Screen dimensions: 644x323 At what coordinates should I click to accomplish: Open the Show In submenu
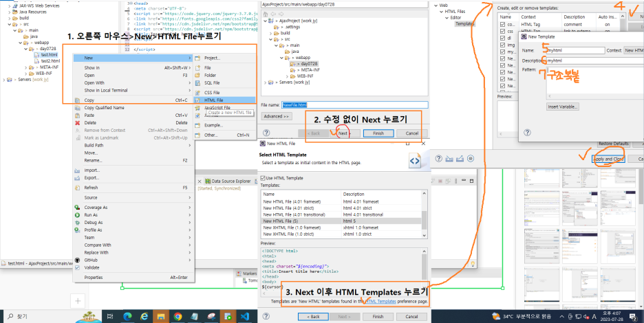(133, 68)
